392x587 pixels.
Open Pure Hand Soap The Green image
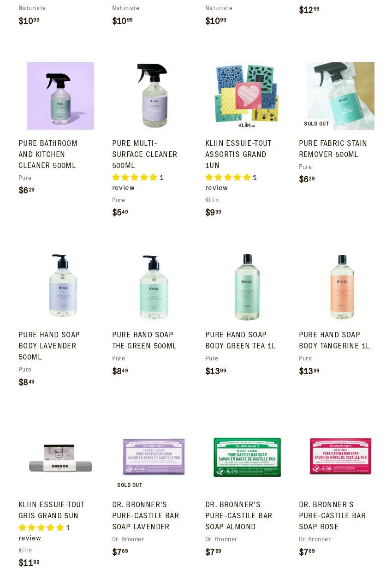(154, 287)
